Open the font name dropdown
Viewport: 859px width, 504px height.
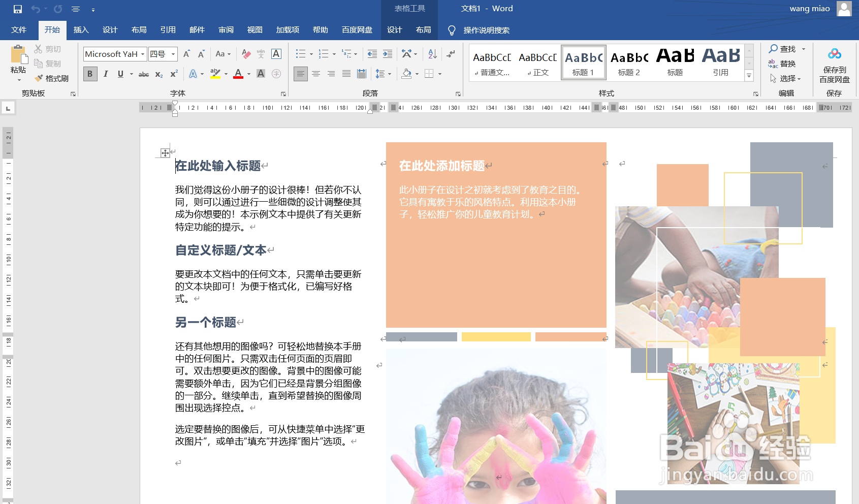pyautogui.click(x=143, y=54)
